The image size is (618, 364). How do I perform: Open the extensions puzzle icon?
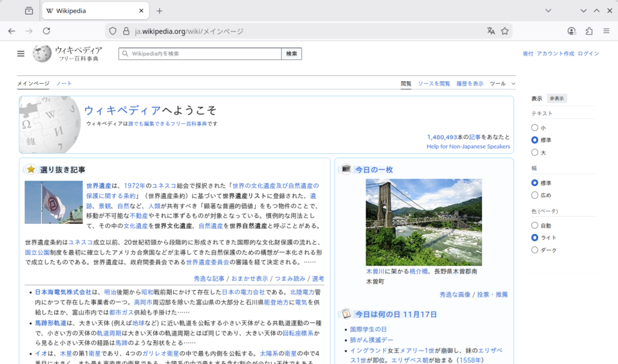[589, 31]
